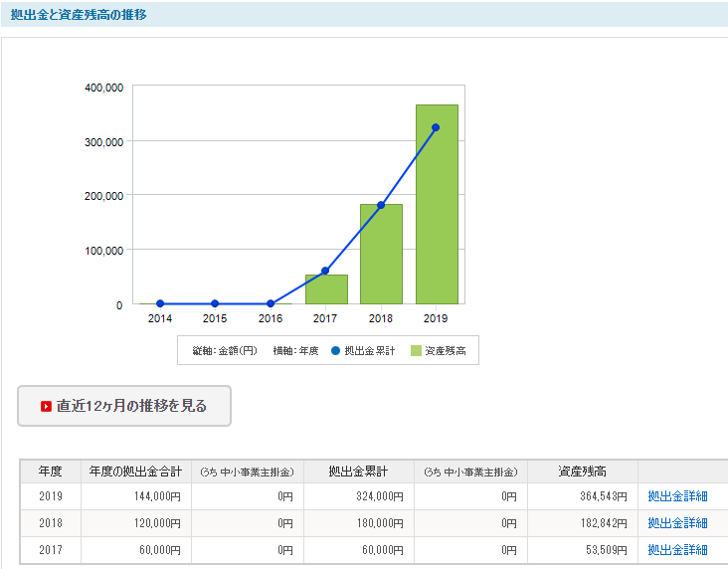Click the 2018 green bar in chart

381,254
